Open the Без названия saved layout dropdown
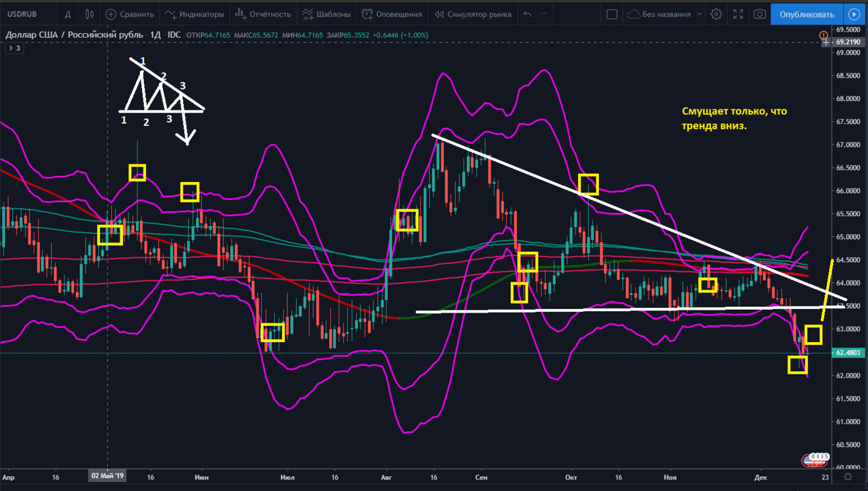The height and width of the screenshot is (491, 868). point(664,14)
